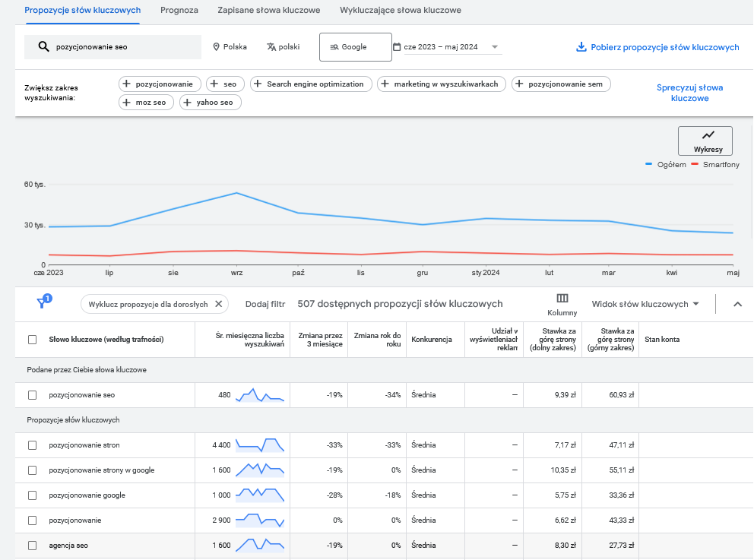Remove 'Wyklucz propozycje dla dorosłych' filter X

pos(218,304)
